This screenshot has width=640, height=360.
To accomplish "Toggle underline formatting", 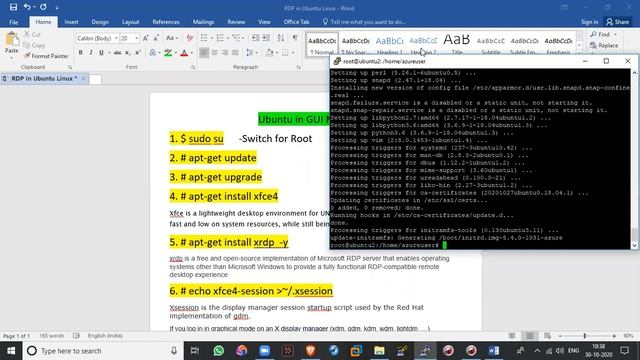I will [x=101, y=53].
